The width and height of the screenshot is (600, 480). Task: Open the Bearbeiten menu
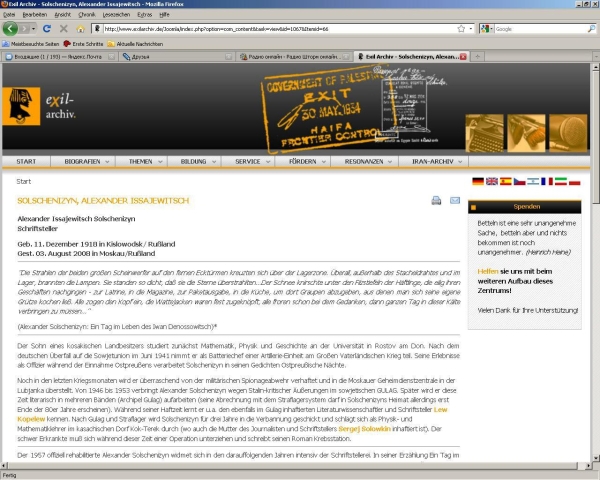click(34, 15)
